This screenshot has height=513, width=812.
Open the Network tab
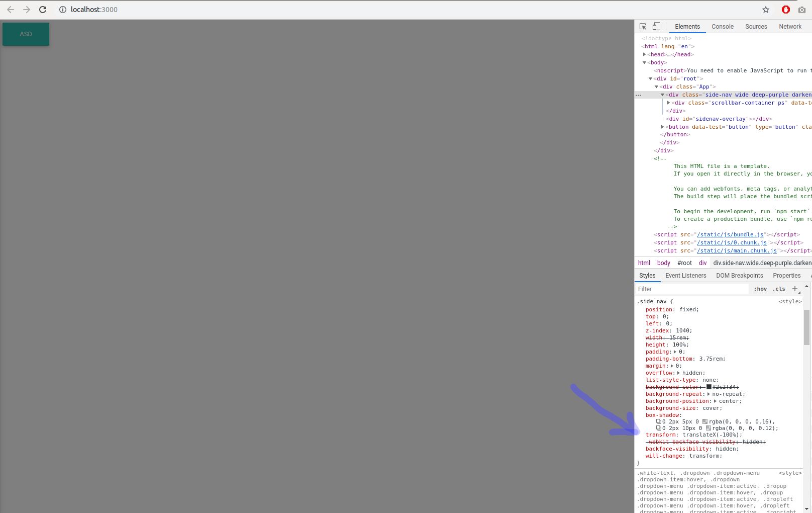(790, 26)
